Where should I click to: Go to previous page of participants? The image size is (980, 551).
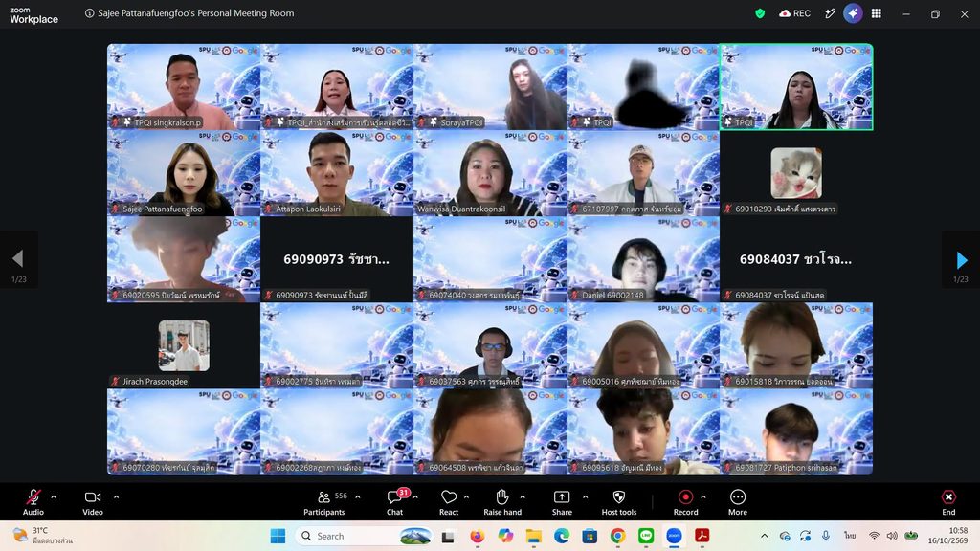coord(18,259)
